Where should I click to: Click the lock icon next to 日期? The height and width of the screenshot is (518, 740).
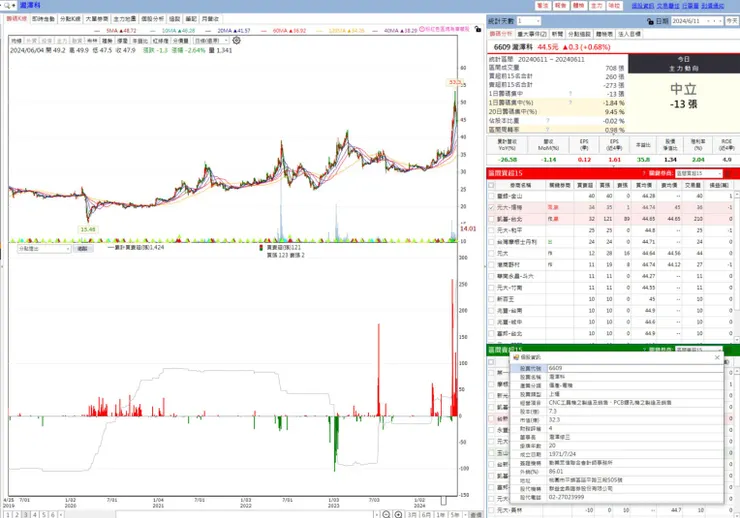pos(650,21)
